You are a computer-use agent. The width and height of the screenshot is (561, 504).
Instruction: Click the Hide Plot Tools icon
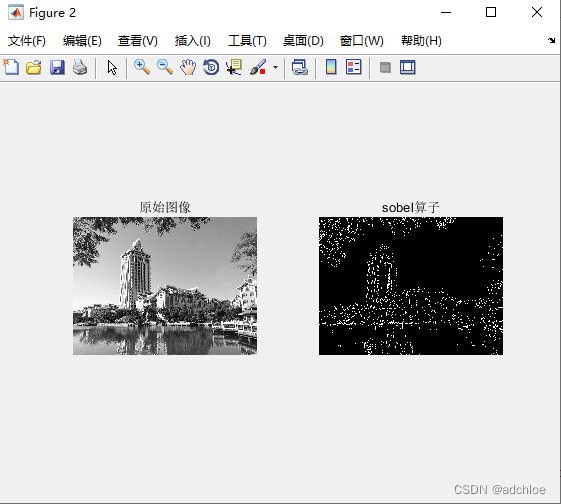click(385, 67)
